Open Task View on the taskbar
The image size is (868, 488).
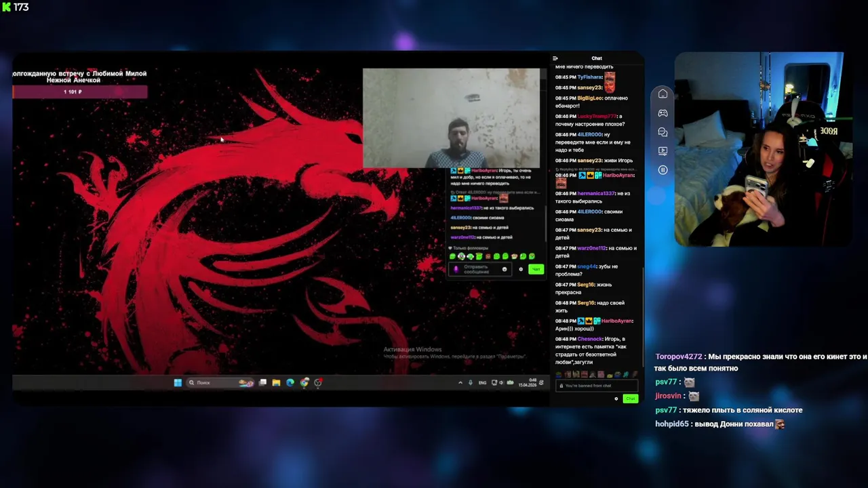(262, 382)
